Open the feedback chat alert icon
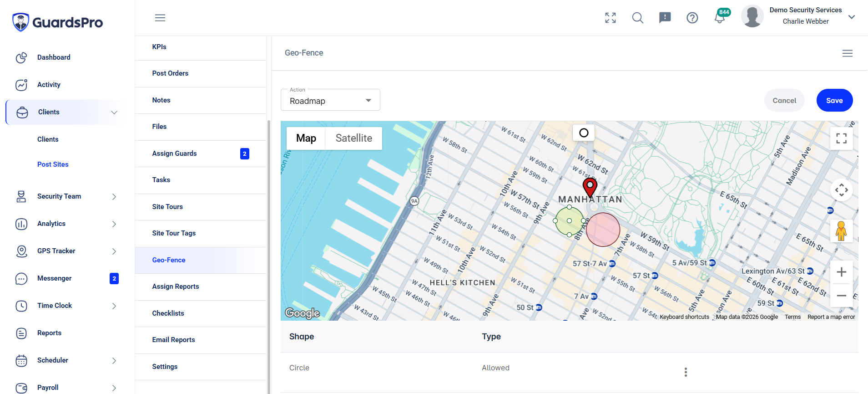The image size is (868, 394). tap(665, 18)
